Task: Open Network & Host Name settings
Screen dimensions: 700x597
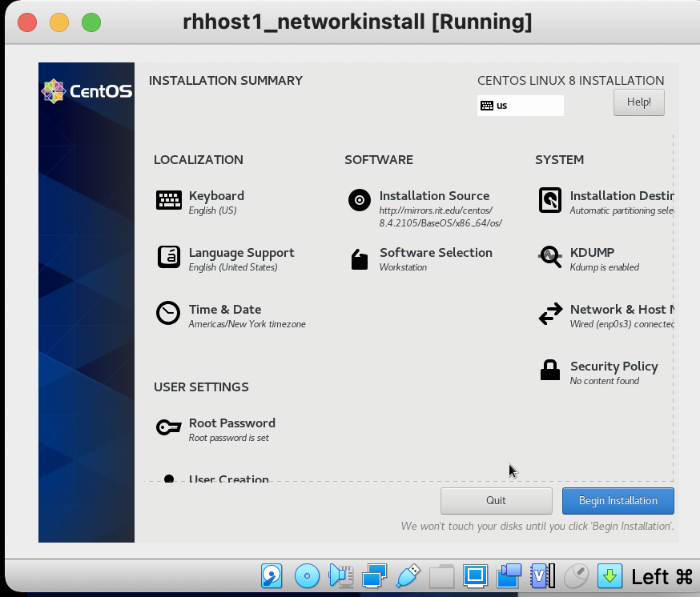Action: click(605, 315)
